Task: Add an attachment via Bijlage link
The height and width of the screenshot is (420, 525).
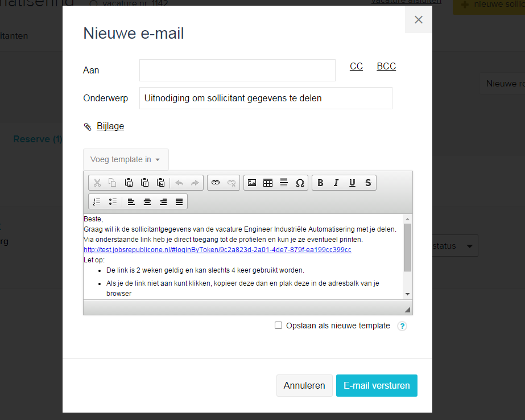Action: tap(110, 126)
